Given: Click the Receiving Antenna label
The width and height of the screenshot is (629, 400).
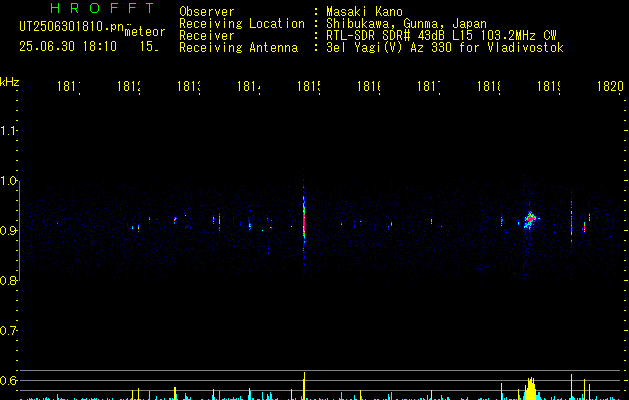Looking at the screenshot, I should click(x=238, y=48).
